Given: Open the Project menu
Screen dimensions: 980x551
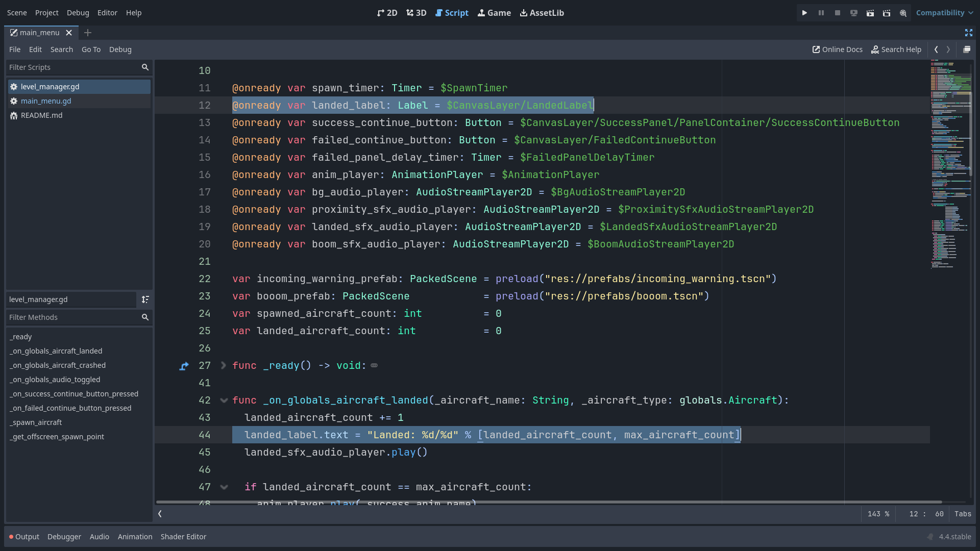Looking at the screenshot, I should coord(46,13).
